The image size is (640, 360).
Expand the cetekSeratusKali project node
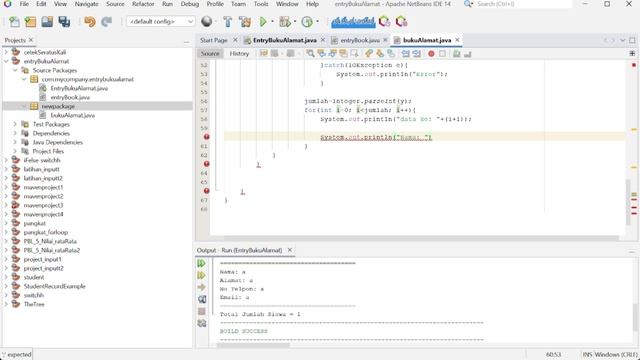tap(6, 52)
